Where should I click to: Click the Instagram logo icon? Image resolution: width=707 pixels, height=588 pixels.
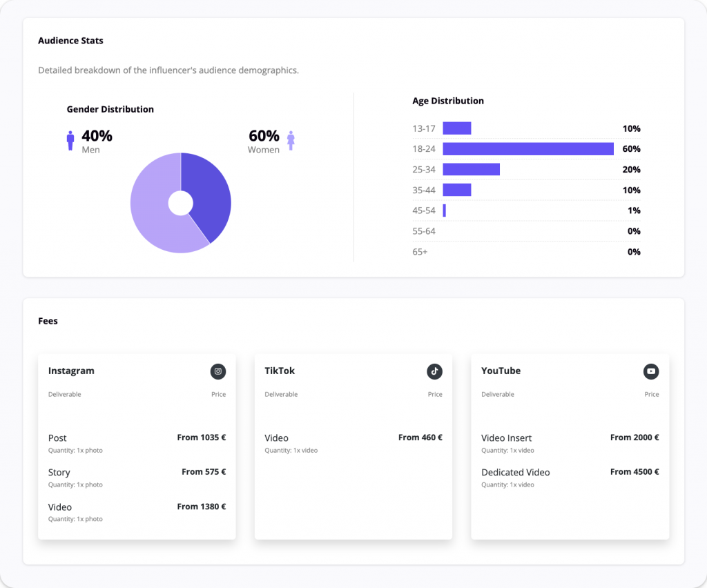218,371
